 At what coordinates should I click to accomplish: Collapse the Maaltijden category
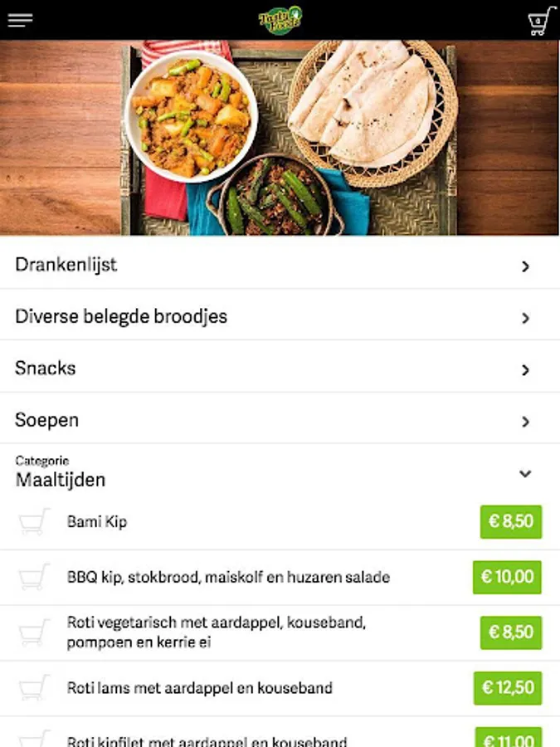pos(524,473)
